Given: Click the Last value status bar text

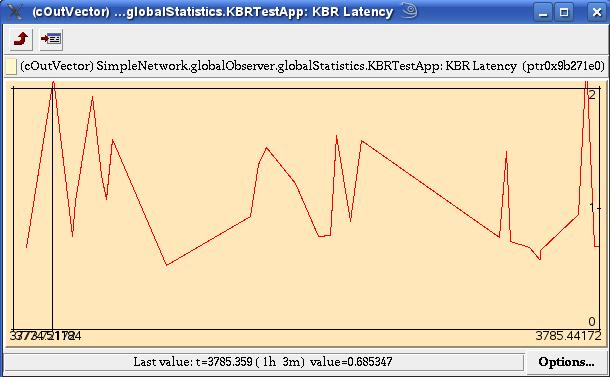Looking at the screenshot, I should point(263,362).
